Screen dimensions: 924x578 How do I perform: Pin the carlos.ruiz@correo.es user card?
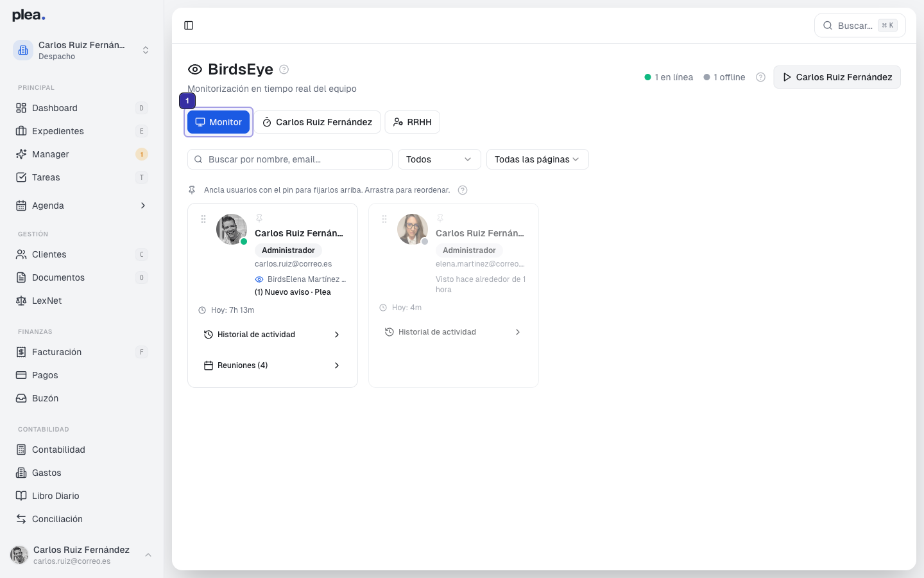(259, 218)
